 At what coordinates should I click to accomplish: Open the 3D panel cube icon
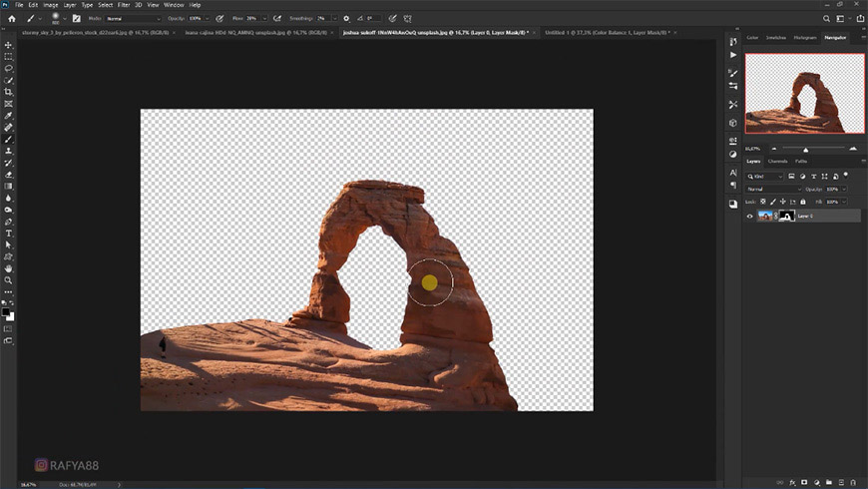tap(733, 123)
